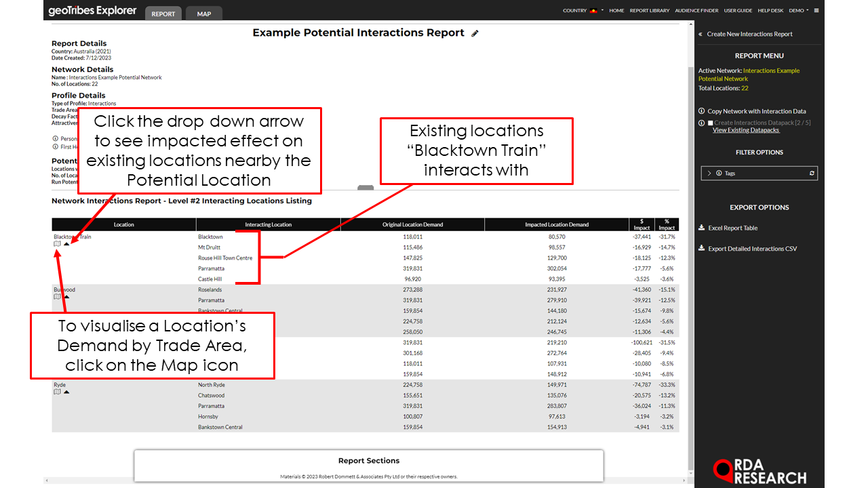Open View Existing Datapacks link
Image resolution: width=868 pixels, height=488 pixels.
[x=746, y=130]
